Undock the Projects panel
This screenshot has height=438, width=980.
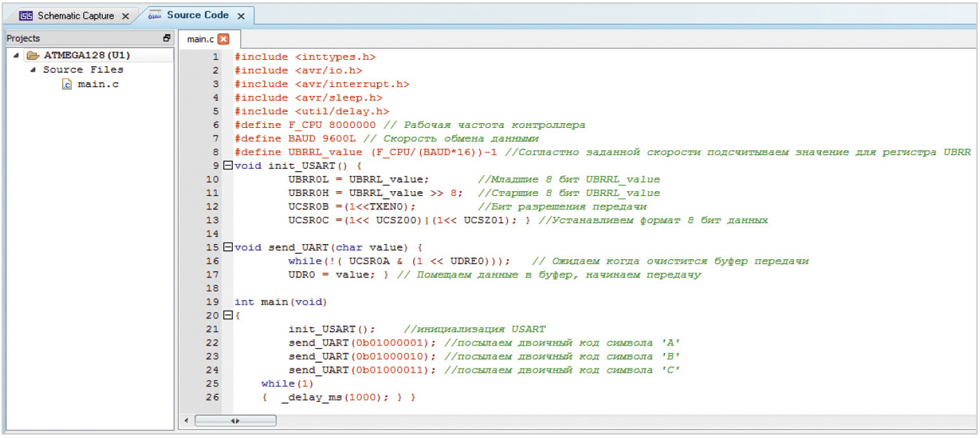pyautogui.click(x=167, y=38)
